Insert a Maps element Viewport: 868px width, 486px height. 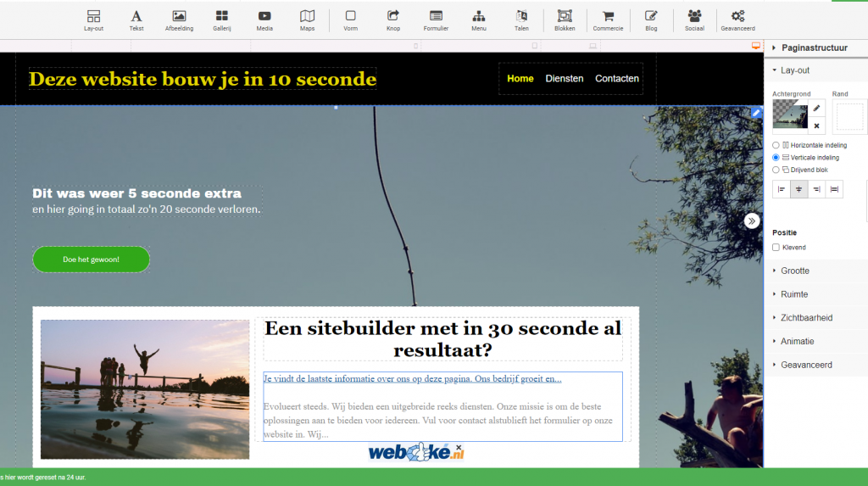307,20
